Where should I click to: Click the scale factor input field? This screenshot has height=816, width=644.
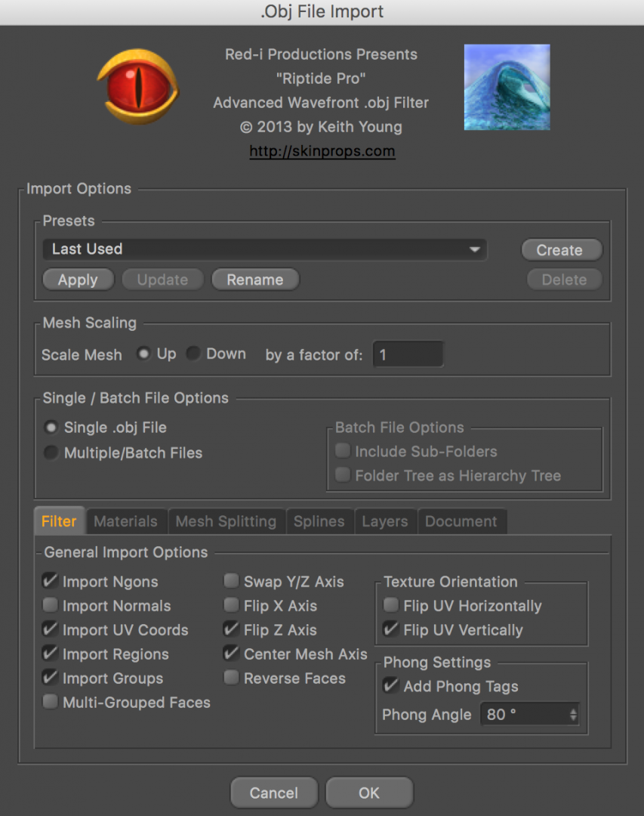tap(408, 355)
